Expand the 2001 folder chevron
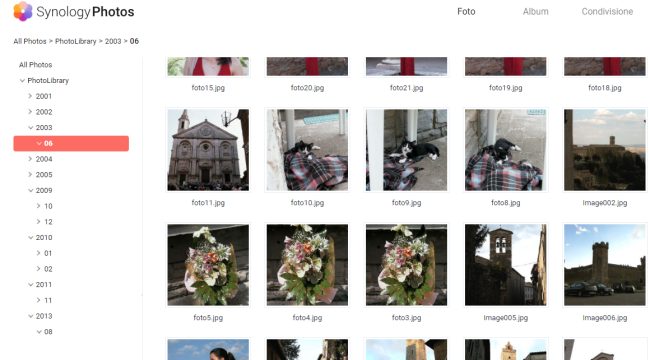The height and width of the screenshot is (360, 650). [30, 96]
